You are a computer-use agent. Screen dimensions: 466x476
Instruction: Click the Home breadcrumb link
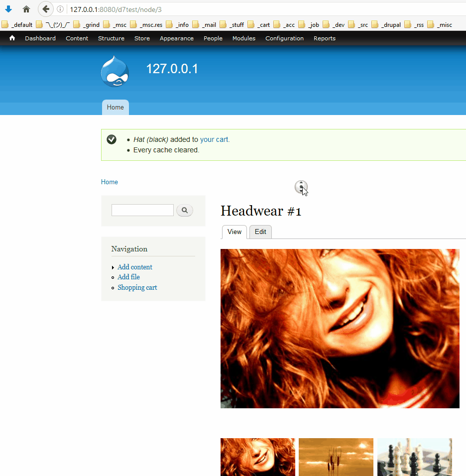point(110,182)
